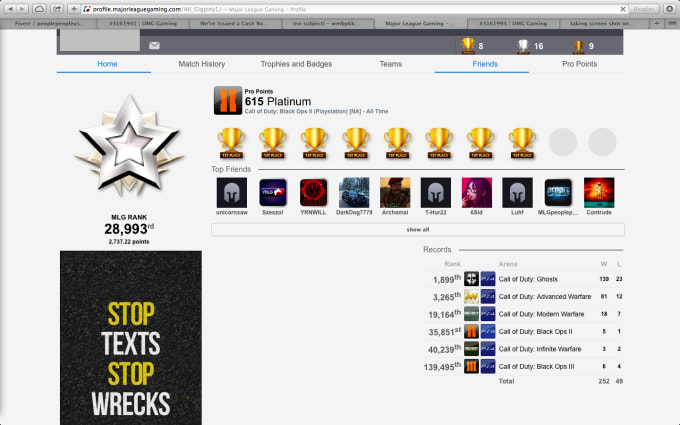Open the new tab plus button
680x425 pixels.
click(657, 23)
